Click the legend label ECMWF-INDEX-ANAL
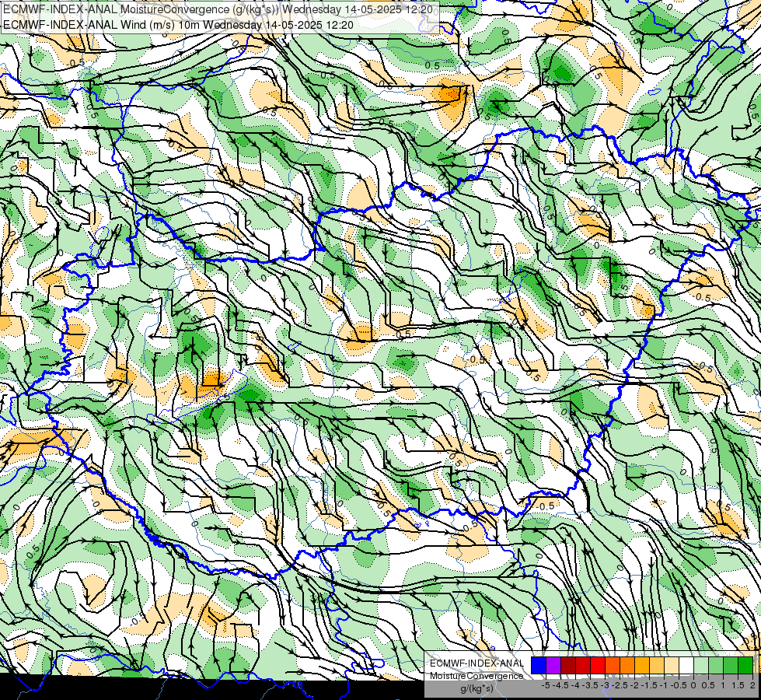 tap(476, 663)
